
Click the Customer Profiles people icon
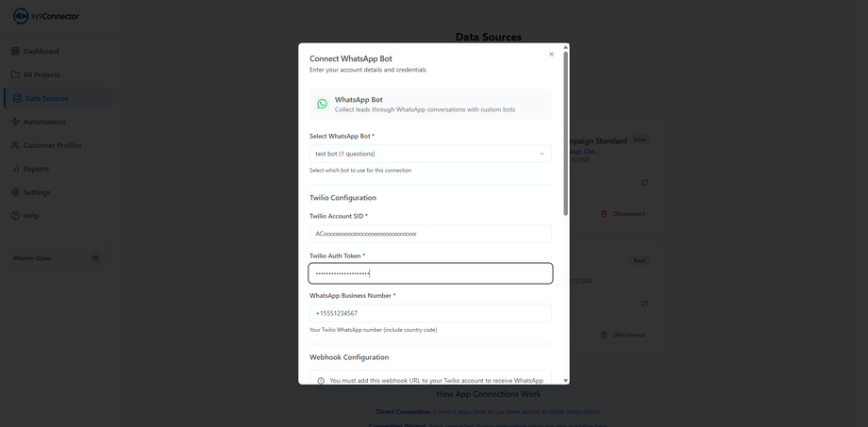click(x=15, y=145)
